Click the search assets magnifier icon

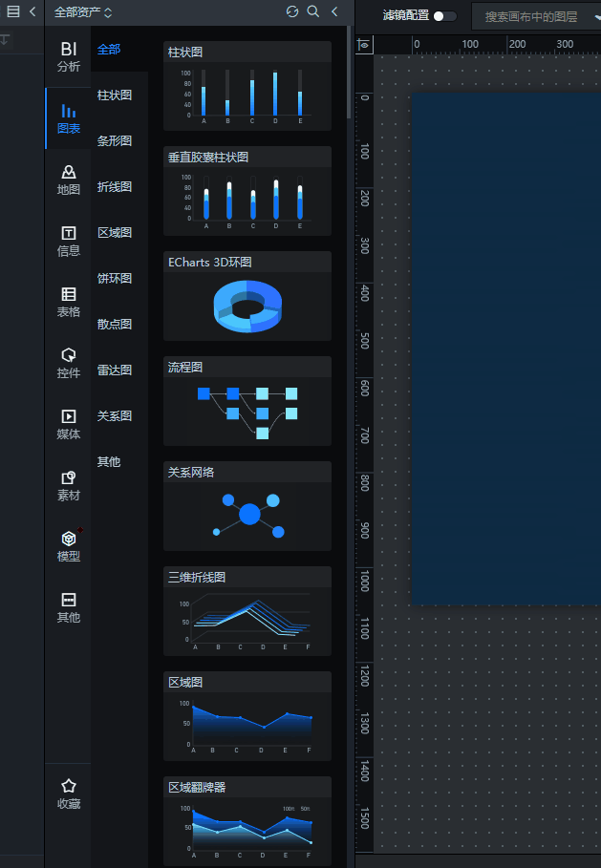pyautogui.click(x=313, y=11)
